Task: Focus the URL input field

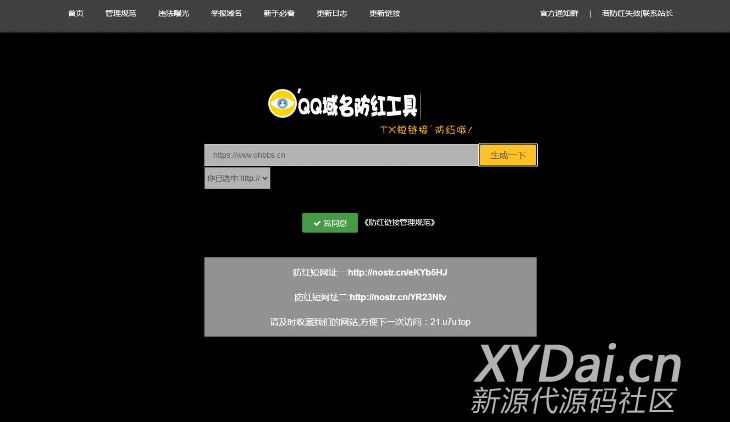Action: click(x=341, y=155)
